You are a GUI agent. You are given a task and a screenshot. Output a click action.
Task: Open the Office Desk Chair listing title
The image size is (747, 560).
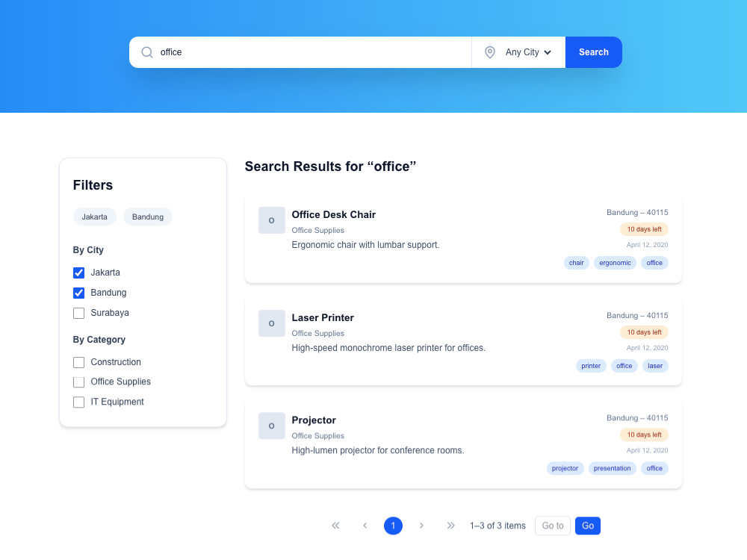(333, 215)
